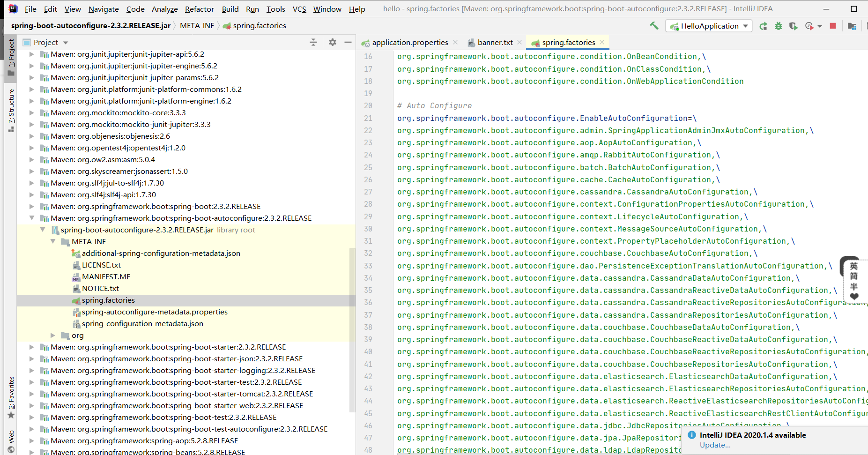Image resolution: width=868 pixels, height=455 pixels.
Task: Open Project panel settings gear
Action: pyautogui.click(x=333, y=42)
